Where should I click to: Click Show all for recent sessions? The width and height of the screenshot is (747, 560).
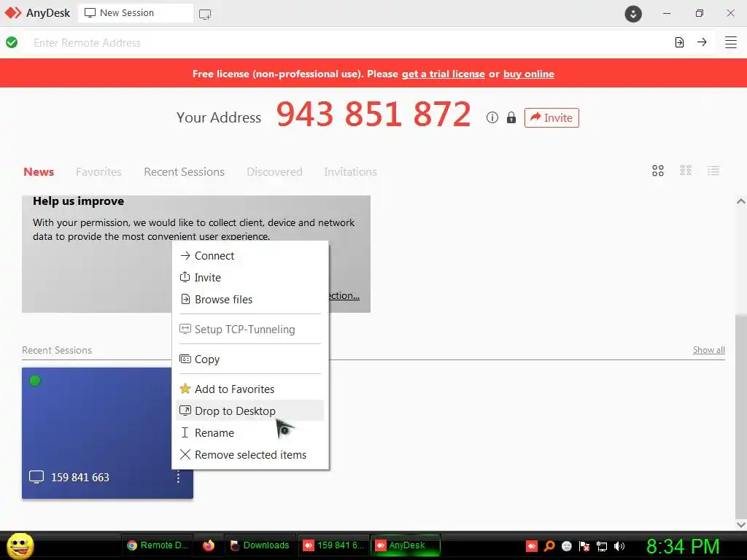(x=709, y=350)
